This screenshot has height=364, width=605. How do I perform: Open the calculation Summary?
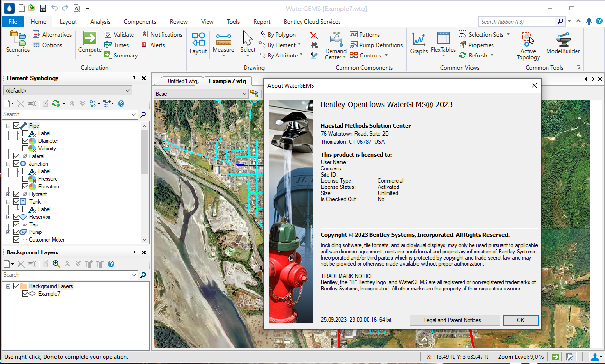click(121, 56)
